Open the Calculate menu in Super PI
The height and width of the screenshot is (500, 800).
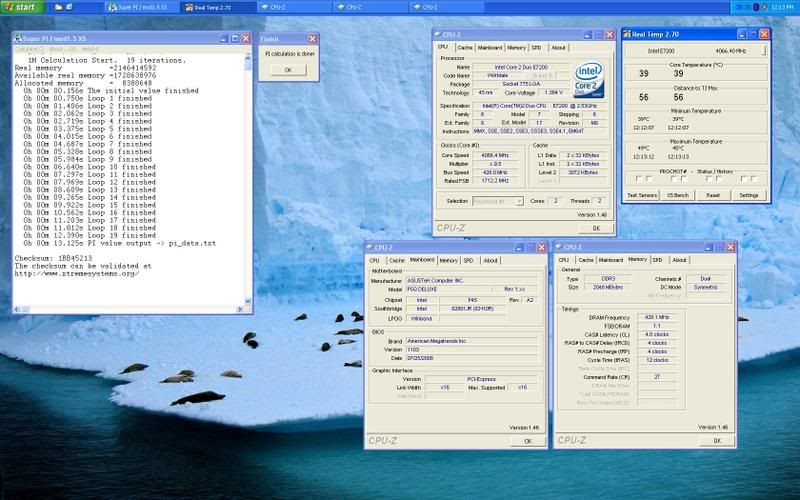click(x=29, y=49)
